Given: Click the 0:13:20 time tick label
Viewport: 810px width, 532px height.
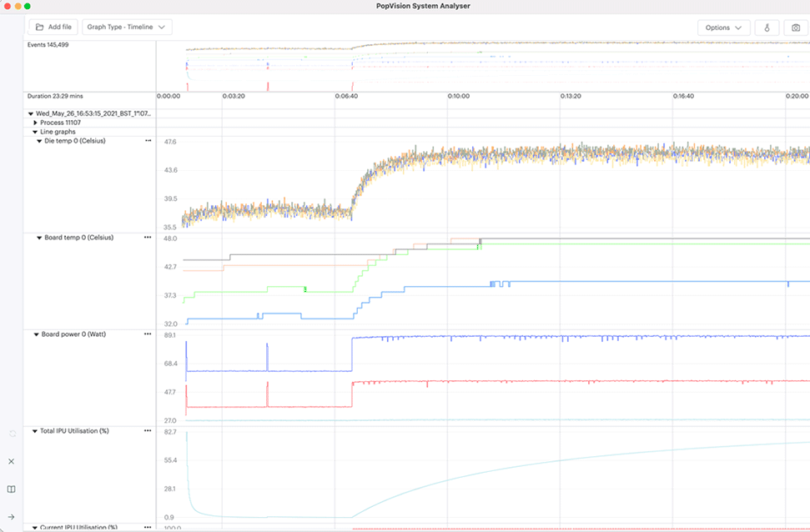Looking at the screenshot, I should pyautogui.click(x=571, y=96).
